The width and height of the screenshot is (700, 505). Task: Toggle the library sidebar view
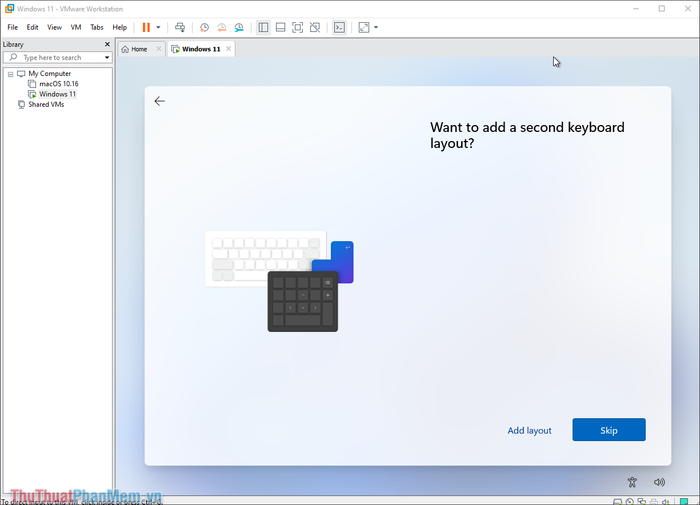pos(263,27)
